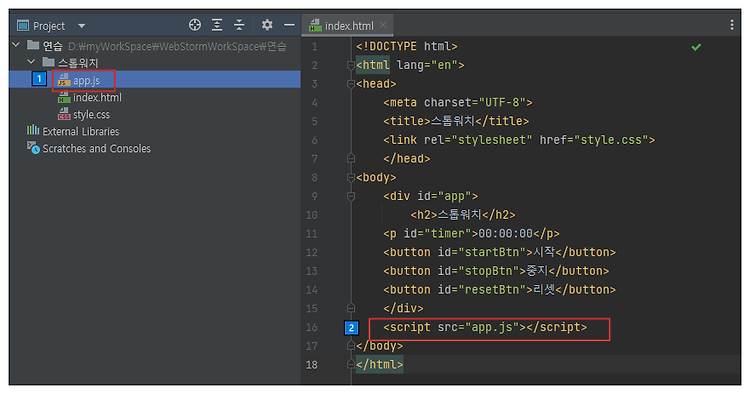Fold the html tag at line 2

[351, 65]
